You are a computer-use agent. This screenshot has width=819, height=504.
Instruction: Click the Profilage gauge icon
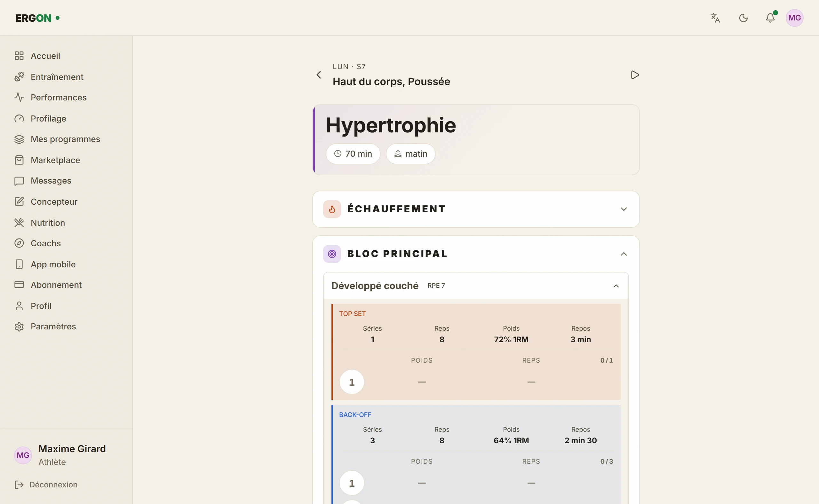(19, 118)
